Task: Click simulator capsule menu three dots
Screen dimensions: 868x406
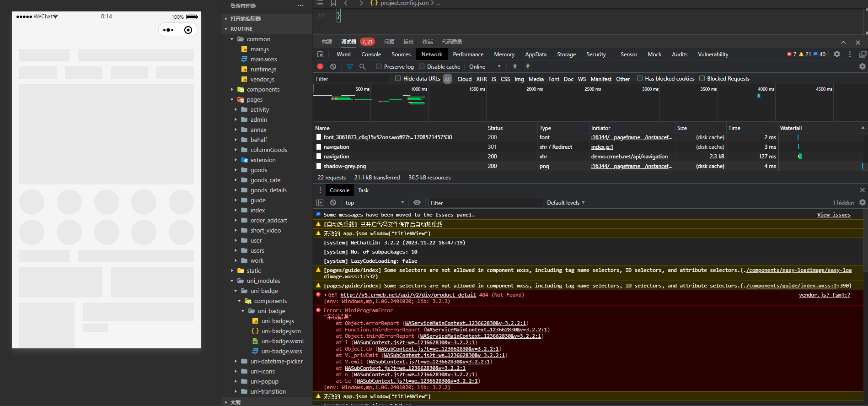Action: (x=168, y=30)
